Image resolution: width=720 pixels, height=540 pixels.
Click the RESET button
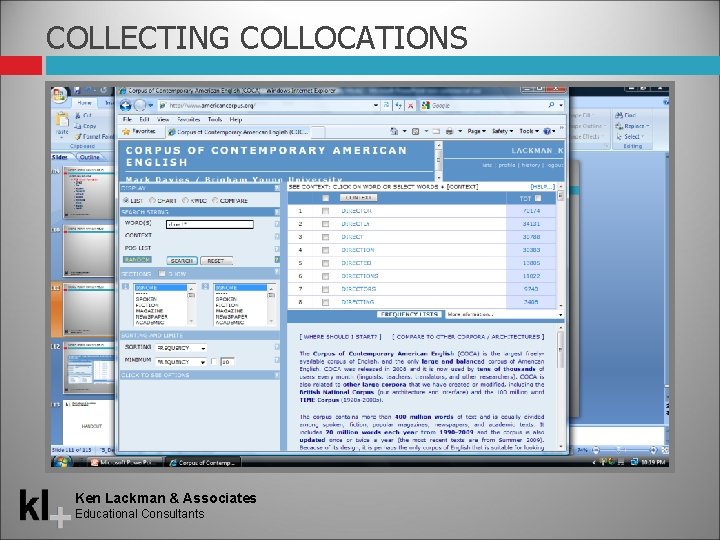[216, 261]
